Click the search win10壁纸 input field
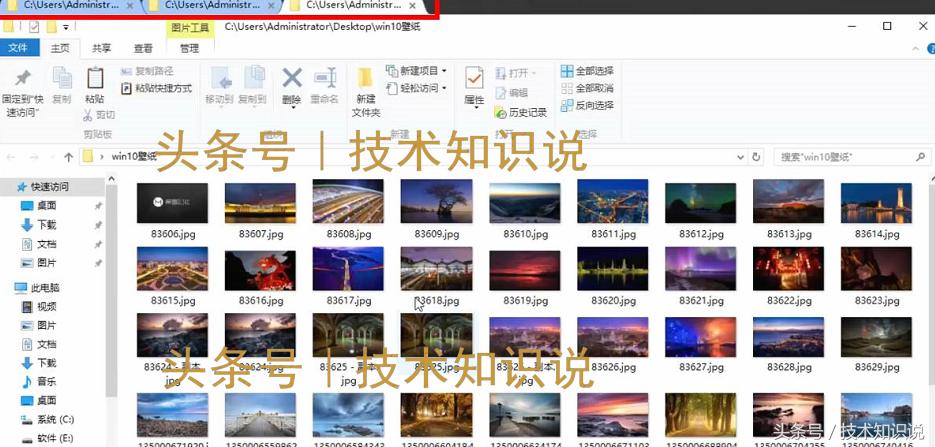Screen dimensions: 935x447 click(844, 157)
